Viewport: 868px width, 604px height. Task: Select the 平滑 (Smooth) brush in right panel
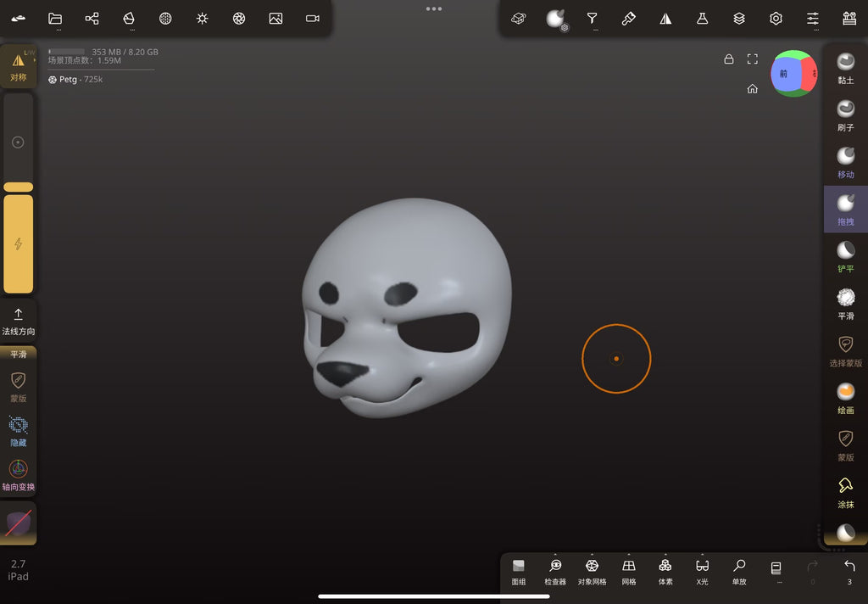click(x=845, y=304)
